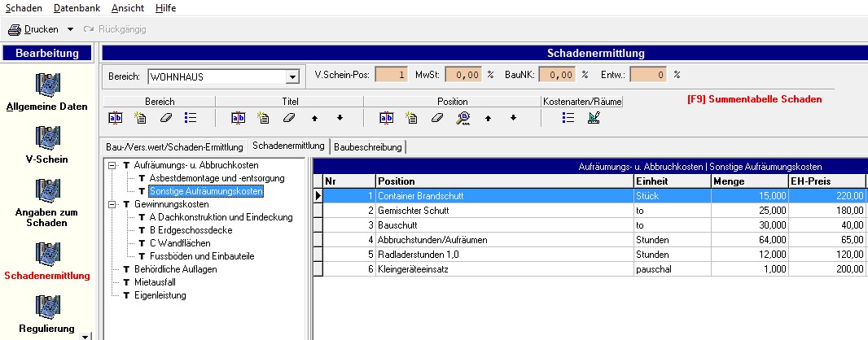Viewport: 868px width, 340px height.
Task: Click the new-entry icon under Titel
Action: [x=264, y=117]
